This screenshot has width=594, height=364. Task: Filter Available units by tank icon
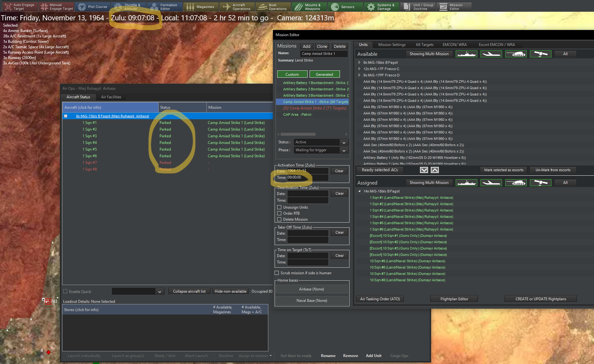pyautogui.click(x=516, y=54)
